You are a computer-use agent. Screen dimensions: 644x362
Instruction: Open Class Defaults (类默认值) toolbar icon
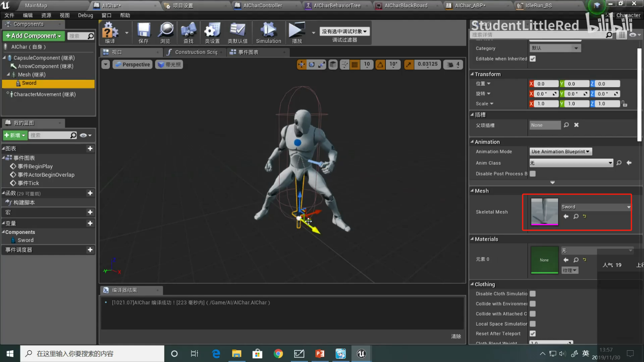(x=238, y=33)
